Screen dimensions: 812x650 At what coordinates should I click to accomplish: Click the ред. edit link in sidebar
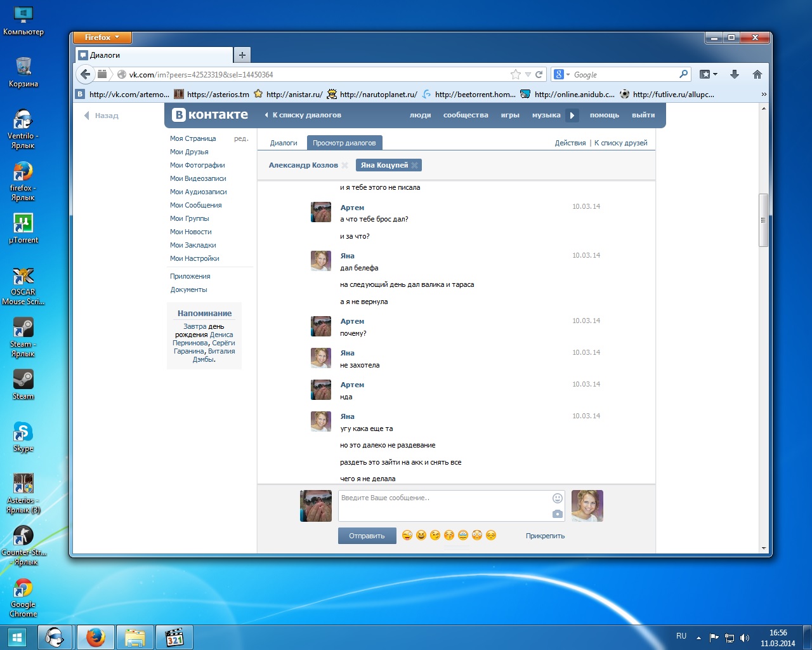click(241, 138)
